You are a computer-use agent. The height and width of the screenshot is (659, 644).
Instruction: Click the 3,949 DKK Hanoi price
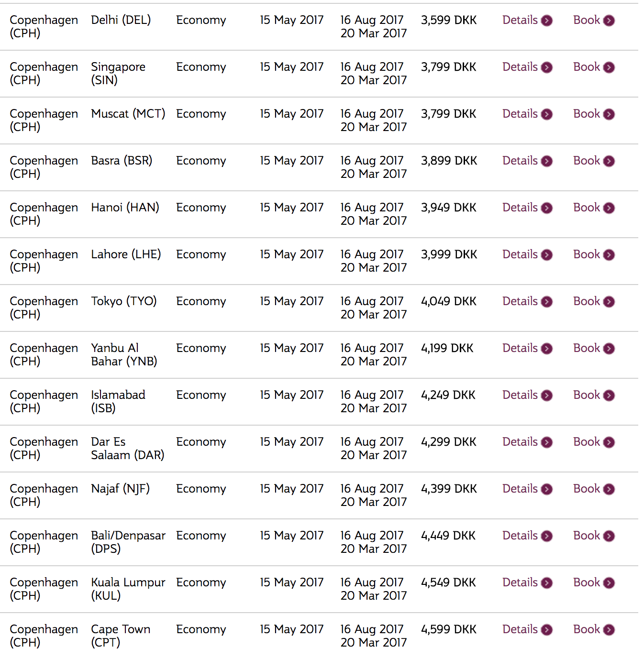click(448, 208)
